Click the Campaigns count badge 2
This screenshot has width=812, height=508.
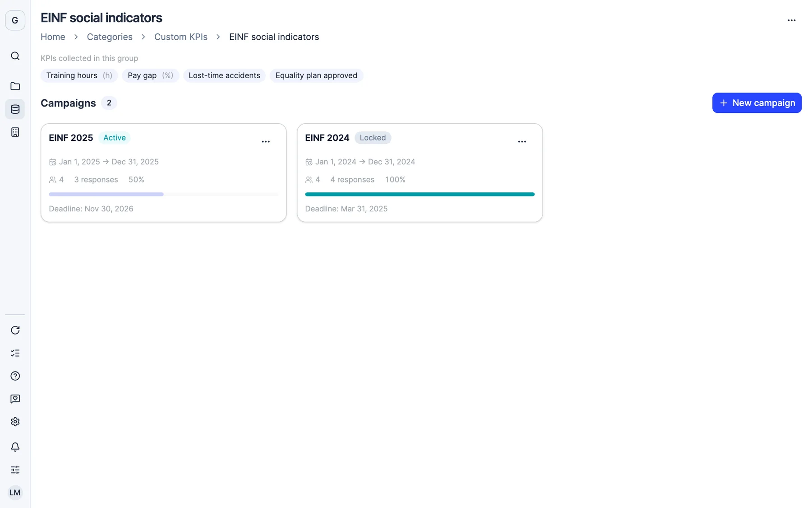pyautogui.click(x=109, y=103)
